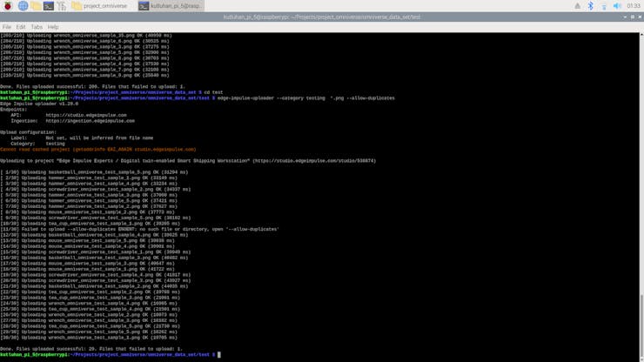Open the Tabs menu in the terminal
644x362 pixels.
(37, 27)
